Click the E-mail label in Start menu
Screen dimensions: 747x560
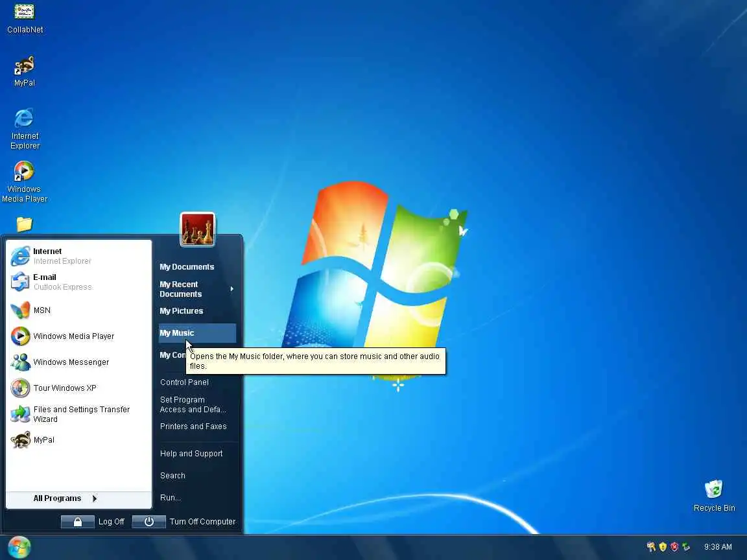click(45, 277)
